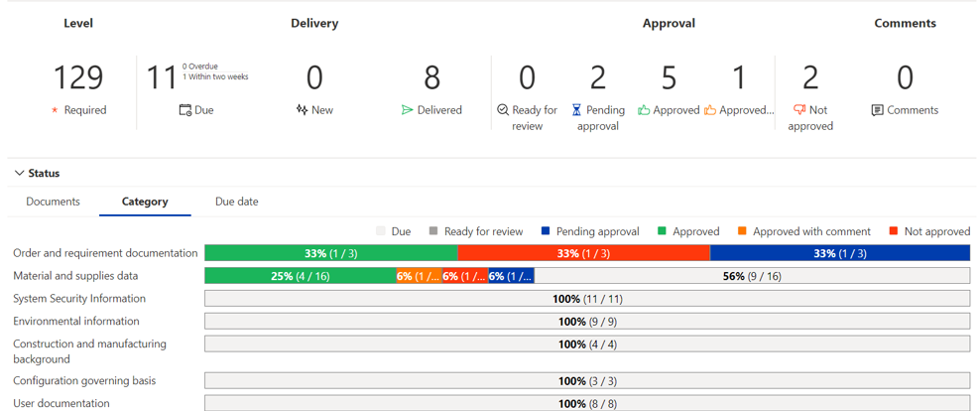Click the sparkle New icon

pyautogui.click(x=302, y=110)
